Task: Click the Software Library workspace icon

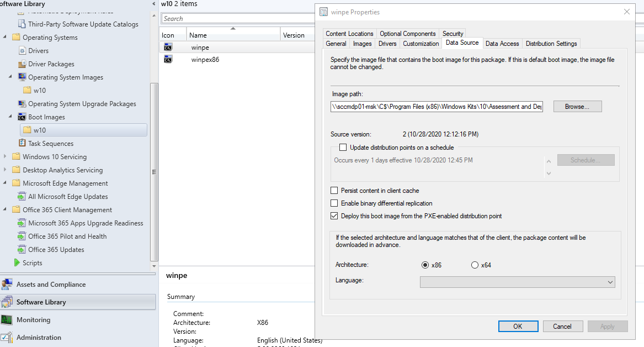Action: 7,302
